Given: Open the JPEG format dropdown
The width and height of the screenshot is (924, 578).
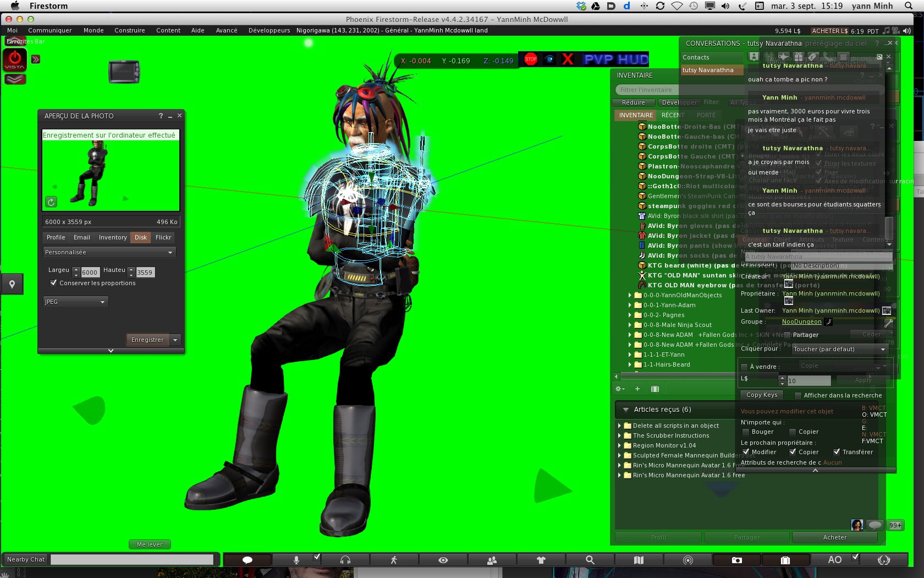Looking at the screenshot, I should [76, 302].
